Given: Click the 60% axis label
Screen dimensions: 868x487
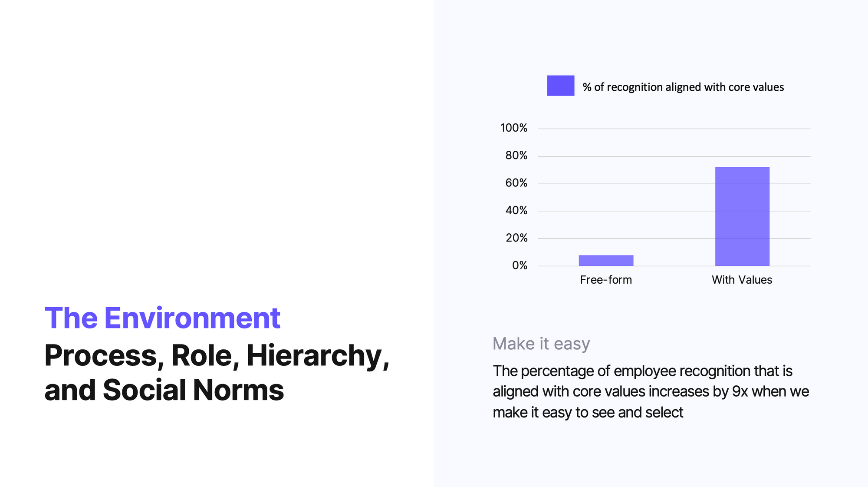Looking at the screenshot, I should tap(516, 183).
